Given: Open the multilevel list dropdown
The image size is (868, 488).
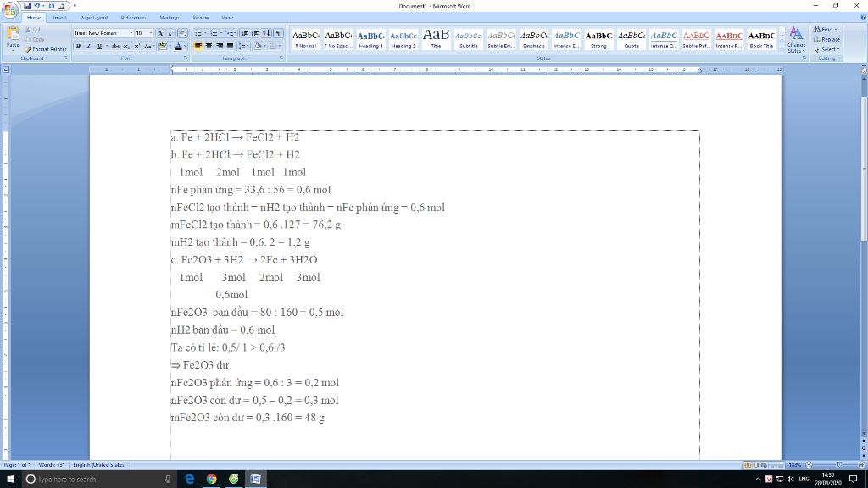Looking at the screenshot, I should (231, 33).
